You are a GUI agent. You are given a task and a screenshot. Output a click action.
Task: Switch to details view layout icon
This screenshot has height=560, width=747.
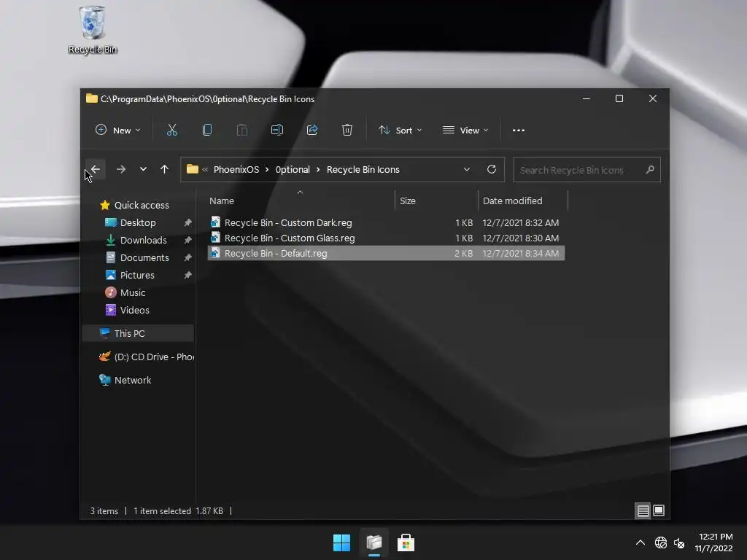pos(643,510)
